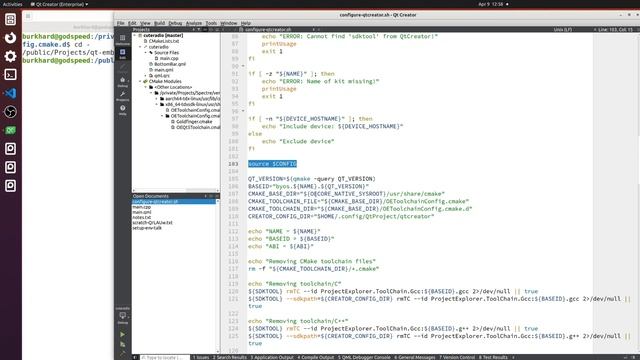Open Projects mode with the wrench icon
Image resolution: width=640 pixels, height=360 pixels.
click(122, 96)
